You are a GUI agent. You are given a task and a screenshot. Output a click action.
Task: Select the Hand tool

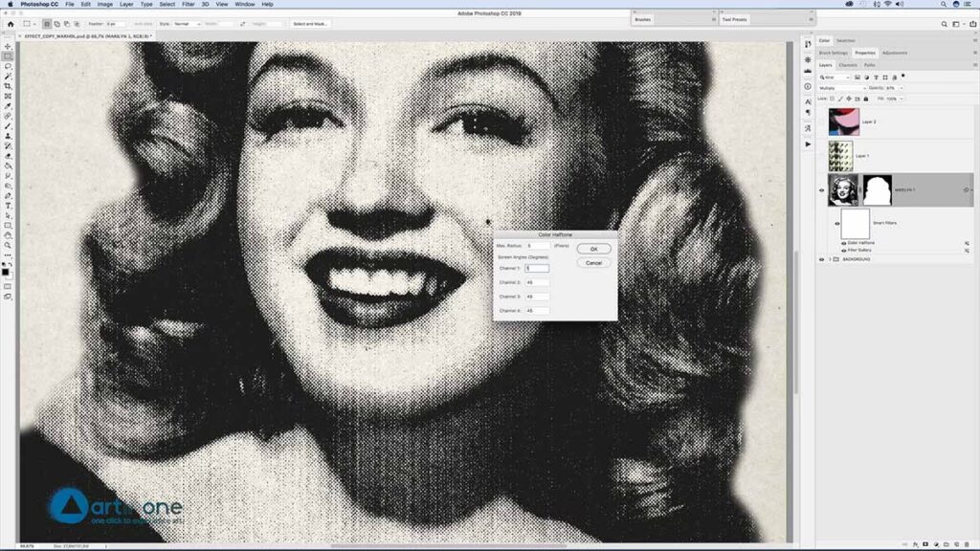point(8,234)
